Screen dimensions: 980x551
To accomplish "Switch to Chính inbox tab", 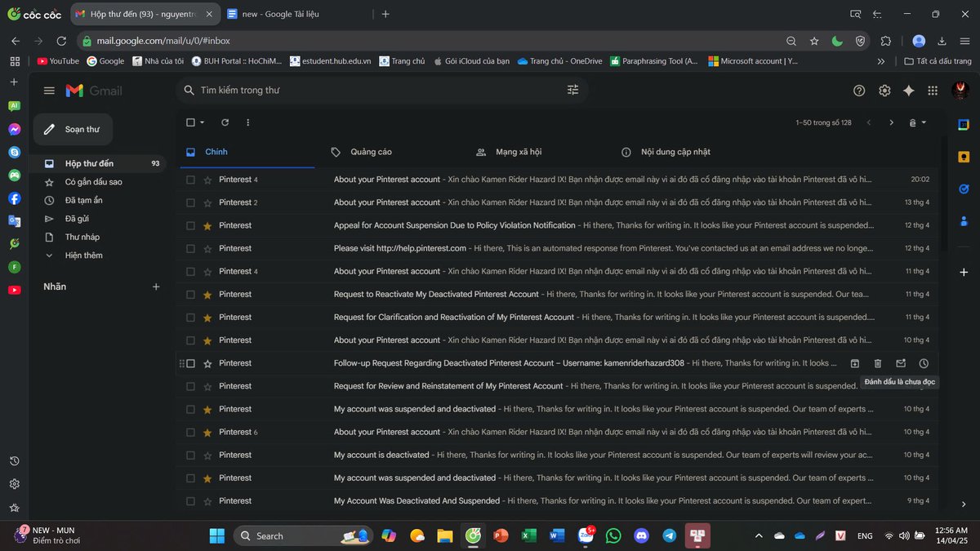I will 247,152.
